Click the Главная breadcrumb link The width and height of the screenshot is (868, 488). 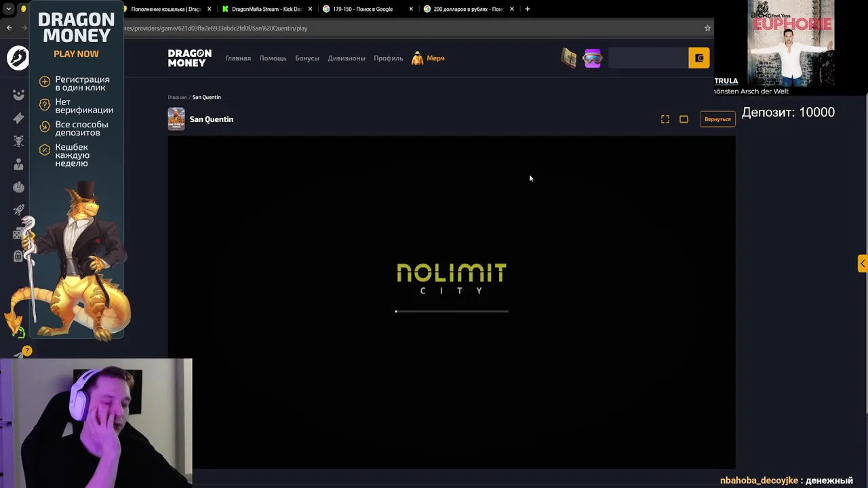[177, 97]
